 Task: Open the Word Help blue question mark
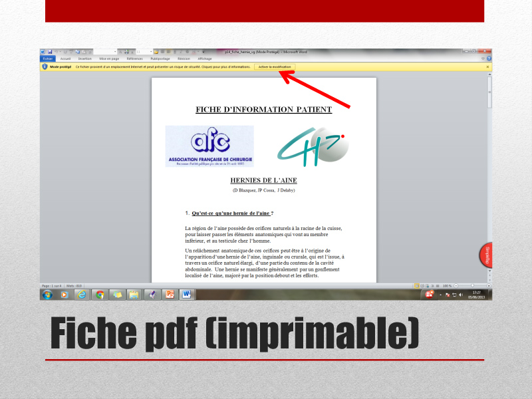(489, 59)
